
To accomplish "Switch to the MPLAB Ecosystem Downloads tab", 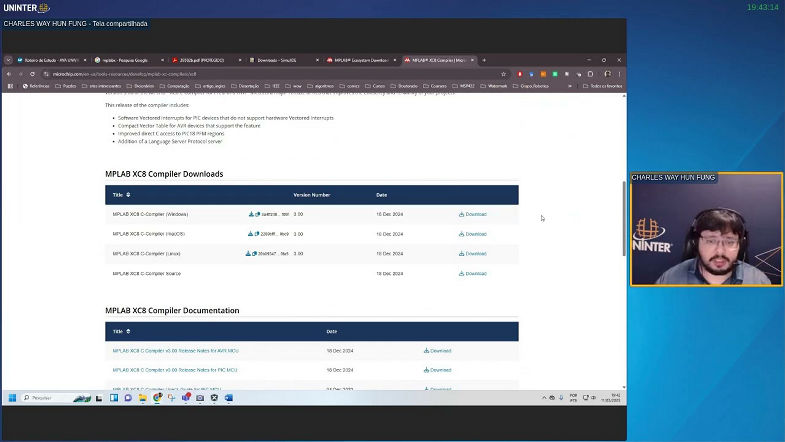I will click(361, 60).
